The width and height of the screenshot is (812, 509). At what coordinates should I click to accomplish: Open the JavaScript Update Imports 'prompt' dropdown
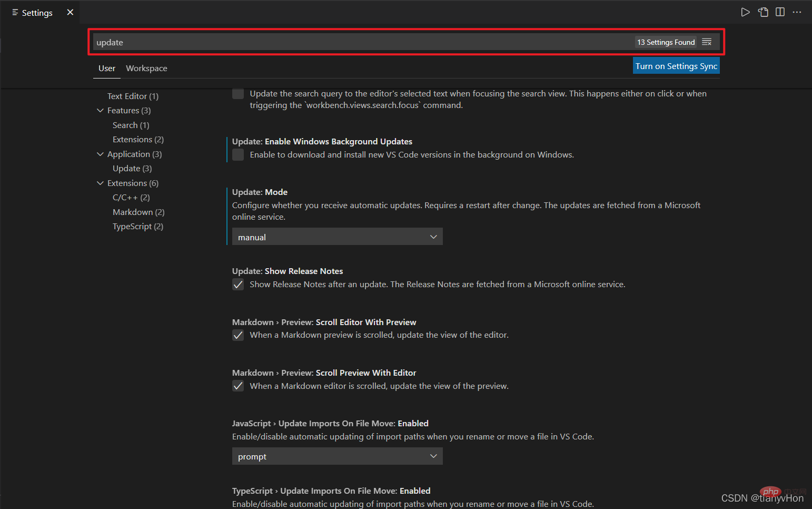pyautogui.click(x=337, y=456)
